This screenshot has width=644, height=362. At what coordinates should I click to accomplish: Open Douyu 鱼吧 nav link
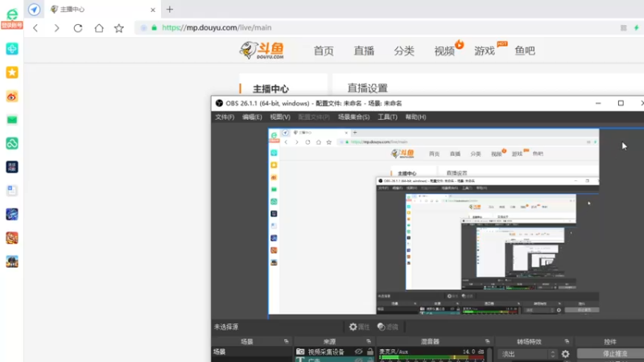[525, 51]
